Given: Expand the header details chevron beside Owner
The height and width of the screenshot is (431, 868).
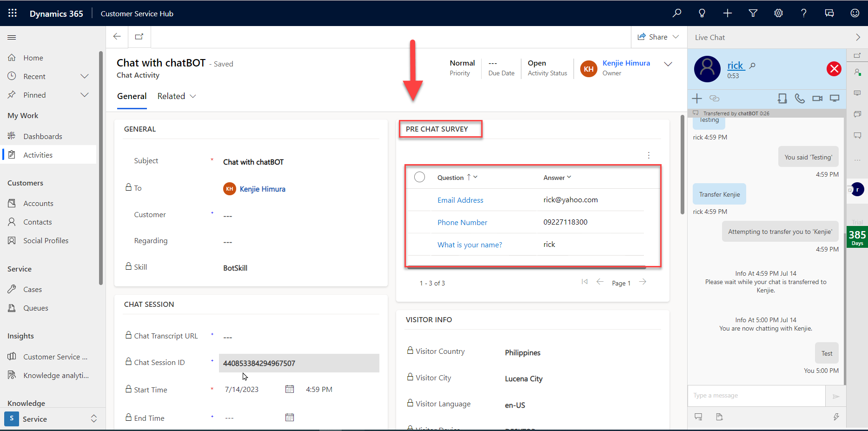Looking at the screenshot, I should [668, 64].
